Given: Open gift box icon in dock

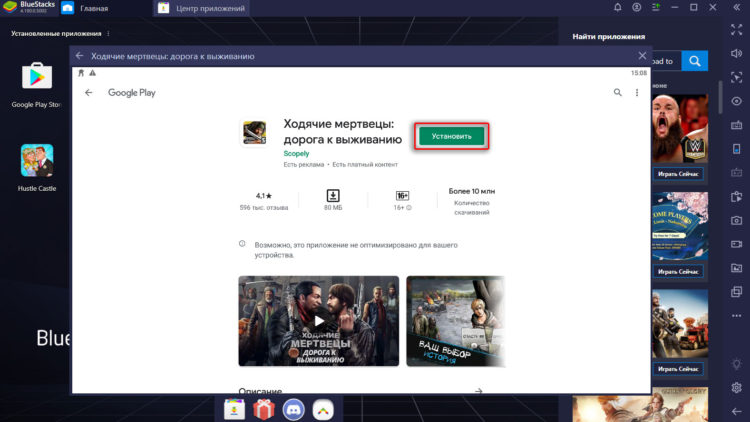Looking at the screenshot, I should point(264,410).
